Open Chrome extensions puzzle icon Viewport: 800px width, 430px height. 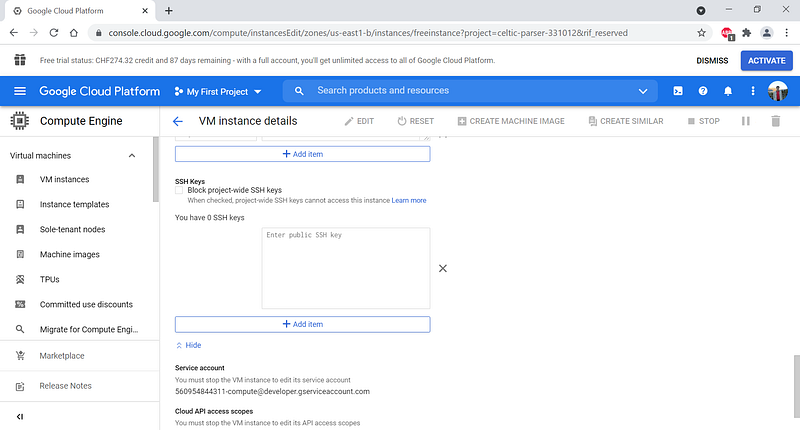(x=746, y=33)
